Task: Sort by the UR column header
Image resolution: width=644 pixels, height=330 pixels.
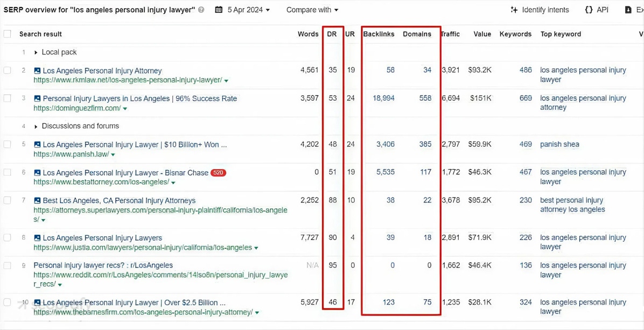Action: (350, 34)
